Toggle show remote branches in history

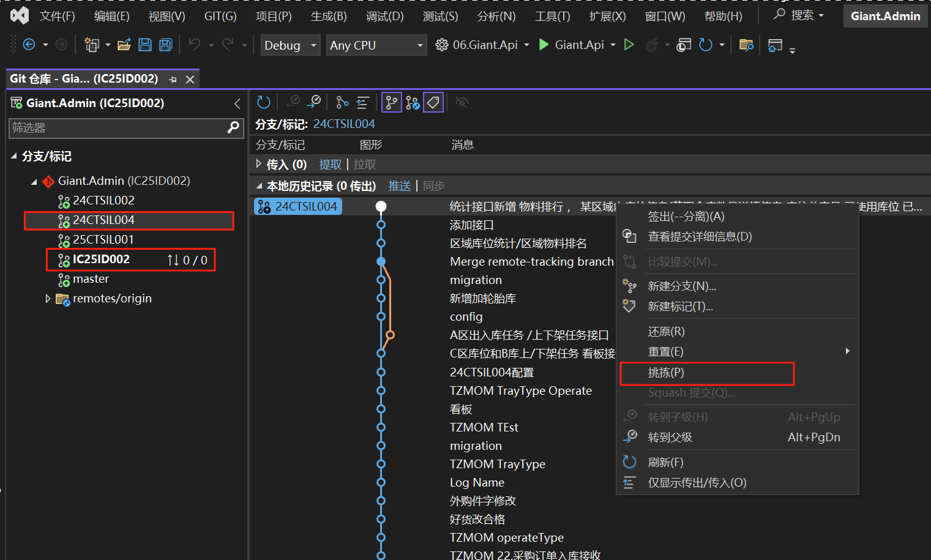coord(413,102)
